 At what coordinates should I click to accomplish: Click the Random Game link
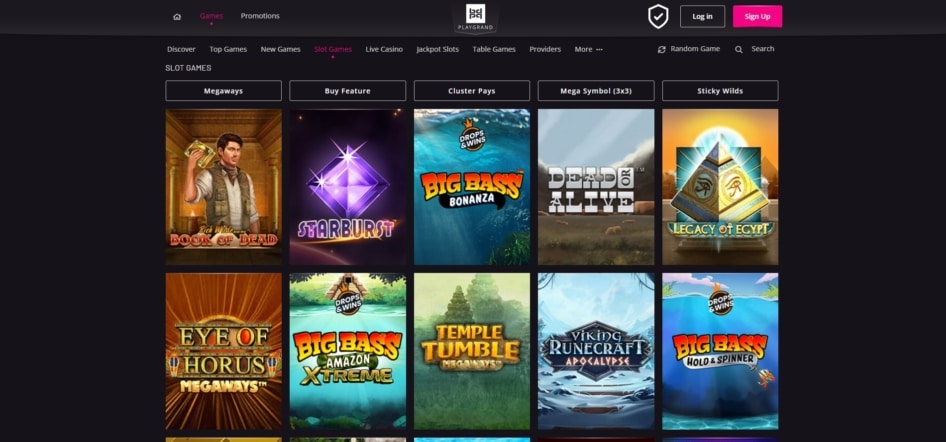[695, 49]
